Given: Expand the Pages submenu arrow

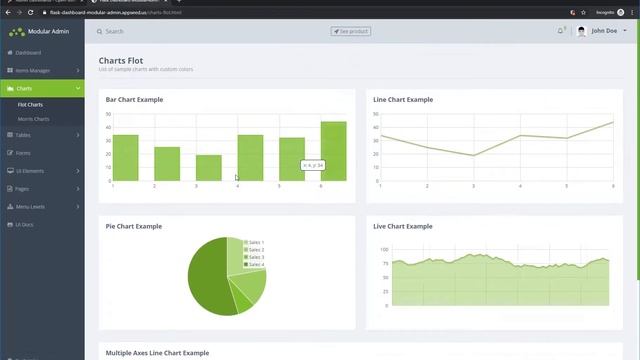Looking at the screenshot, I should tap(78, 189).
